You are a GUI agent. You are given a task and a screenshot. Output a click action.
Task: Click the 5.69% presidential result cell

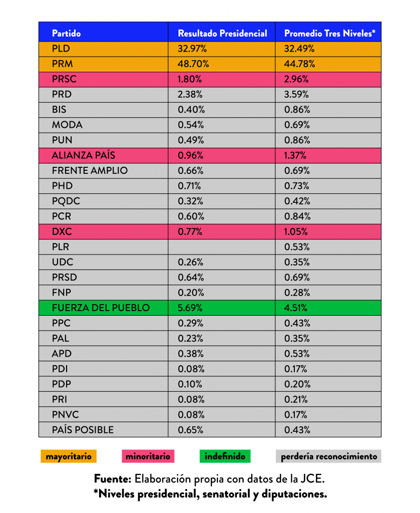point(191,308)
